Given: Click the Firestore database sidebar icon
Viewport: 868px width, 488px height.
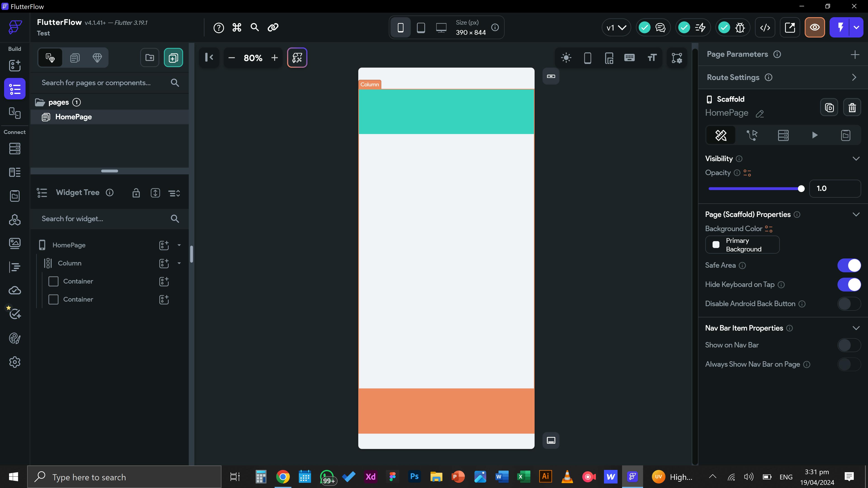Looking at the screenshot, I should pyautogui.click(x=14, y=148).
